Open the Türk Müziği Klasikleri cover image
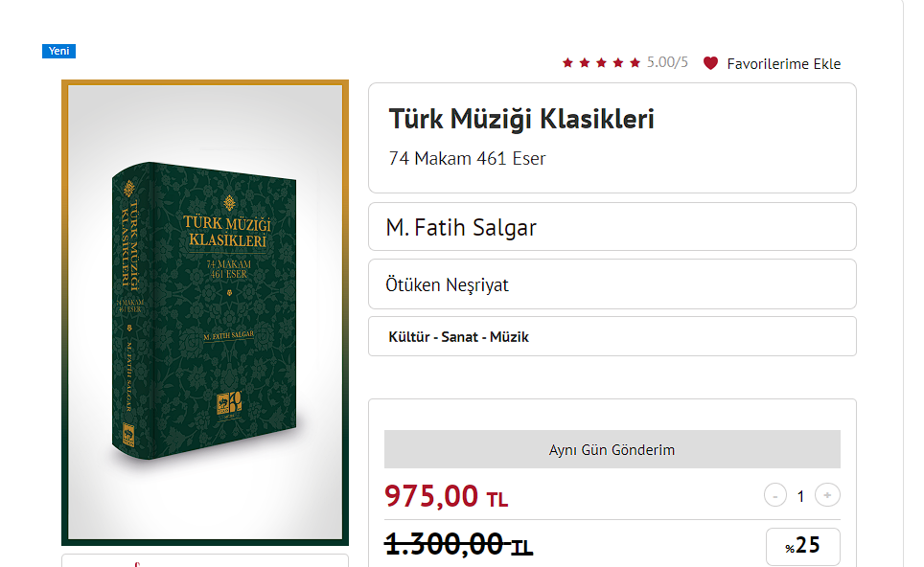Viewport: 924px width, 567px height. (x=205, y=312)
